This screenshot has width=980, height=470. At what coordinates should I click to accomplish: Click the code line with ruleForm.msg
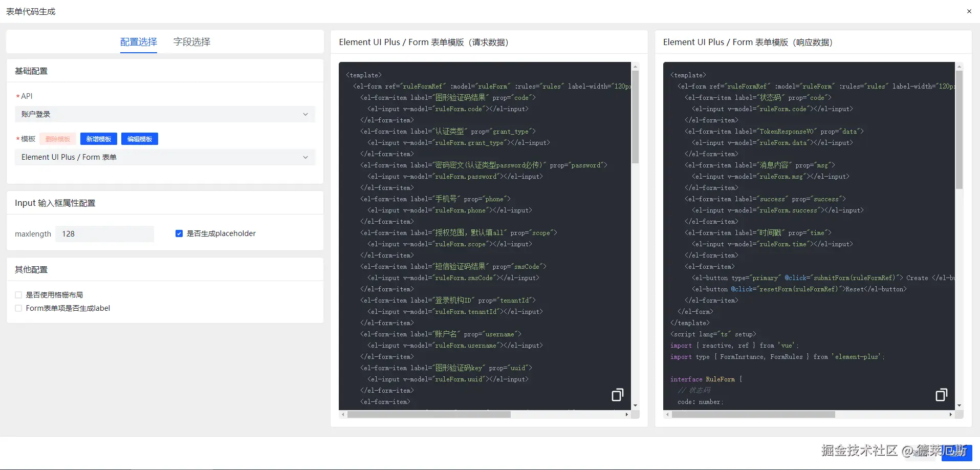(771, 177)
